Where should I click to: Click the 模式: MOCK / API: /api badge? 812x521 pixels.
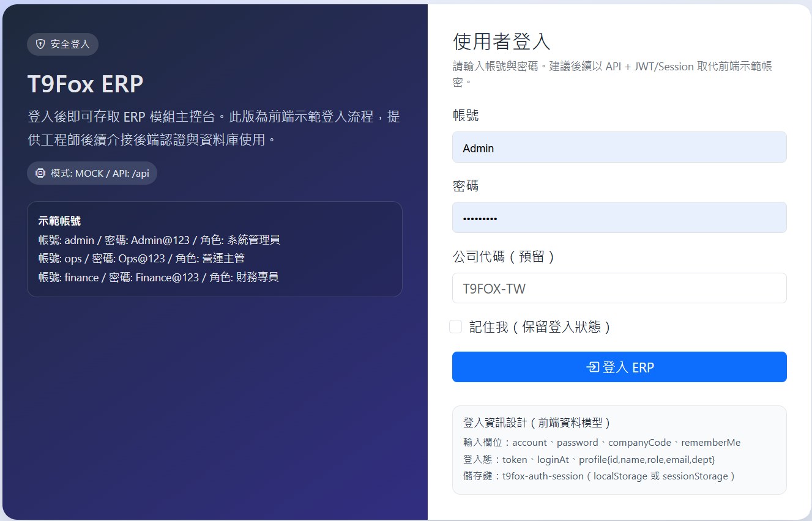point(92,173)
